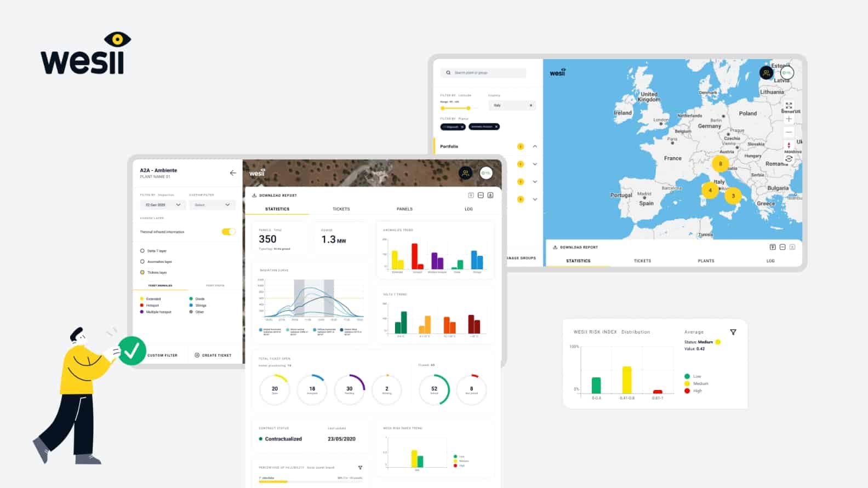Select the Ticket Anomalies legend tab

160,286
